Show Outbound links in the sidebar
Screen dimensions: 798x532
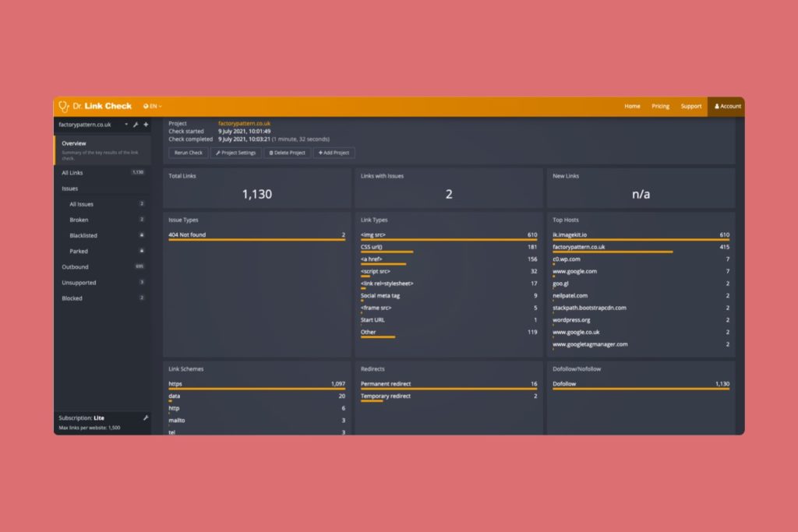click(x=75, y=267)
